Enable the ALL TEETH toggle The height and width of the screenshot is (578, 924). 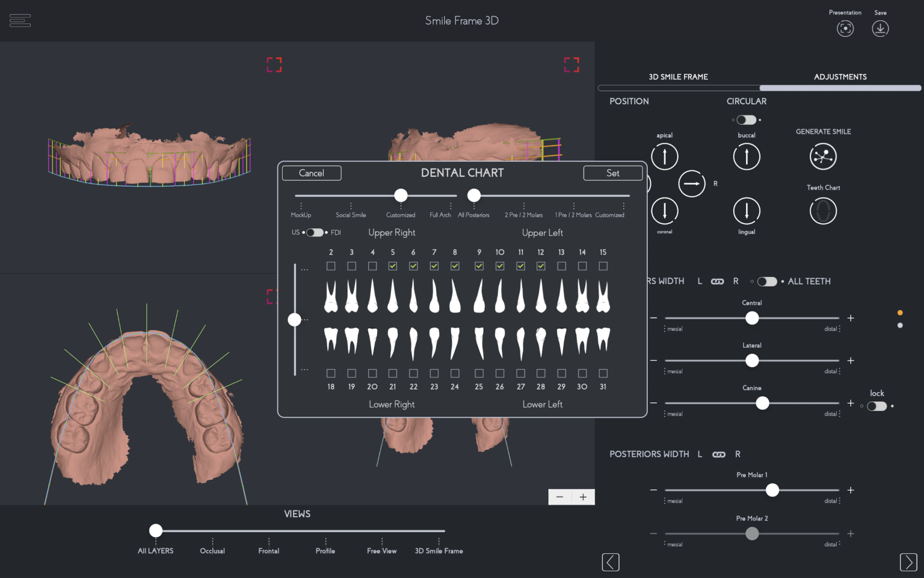coord(767,281)
